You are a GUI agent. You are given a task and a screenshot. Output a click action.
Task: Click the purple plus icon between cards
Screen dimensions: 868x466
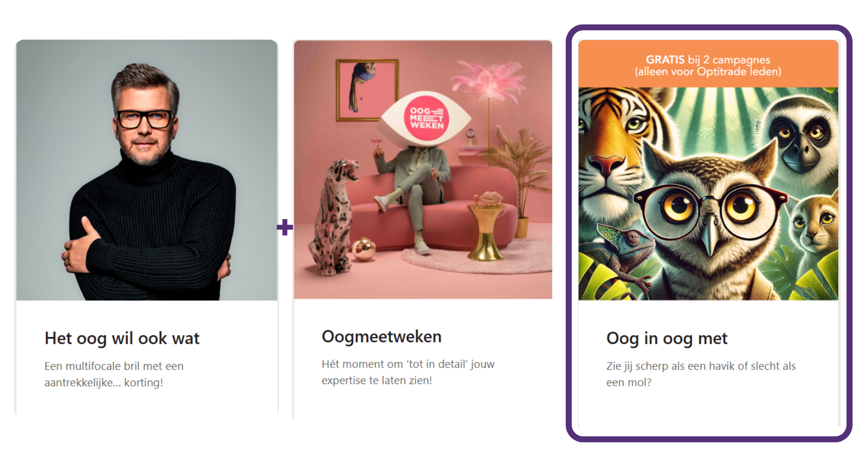pos(285,227)
